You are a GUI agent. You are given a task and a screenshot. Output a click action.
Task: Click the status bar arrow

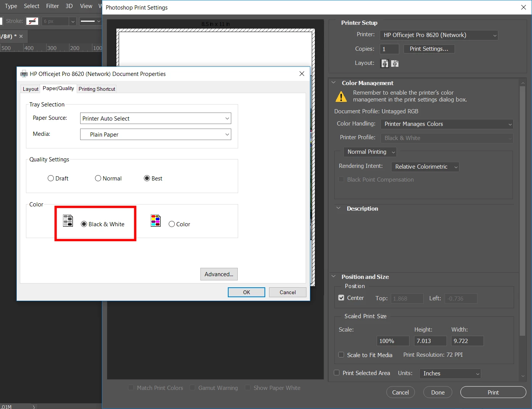point(34,407)
